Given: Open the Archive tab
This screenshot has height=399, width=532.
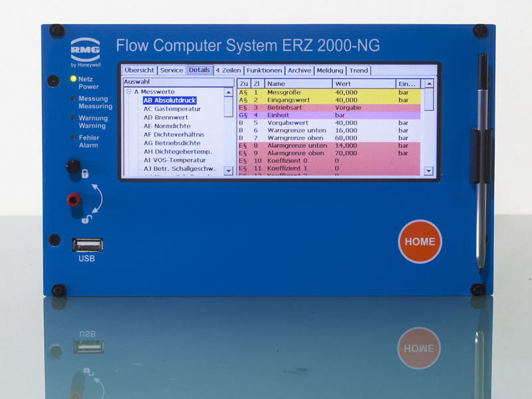Looking at the screenshot, I should [x=300, y=70].
